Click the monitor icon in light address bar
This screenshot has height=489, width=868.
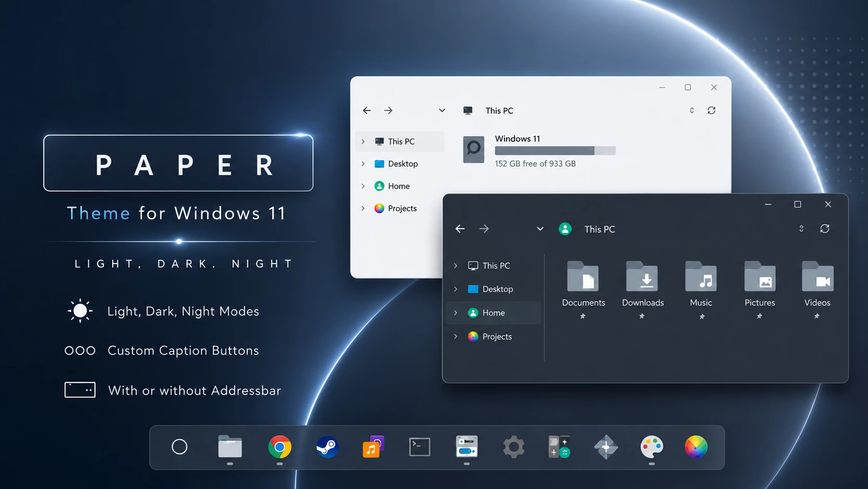(x=468, y=110)
